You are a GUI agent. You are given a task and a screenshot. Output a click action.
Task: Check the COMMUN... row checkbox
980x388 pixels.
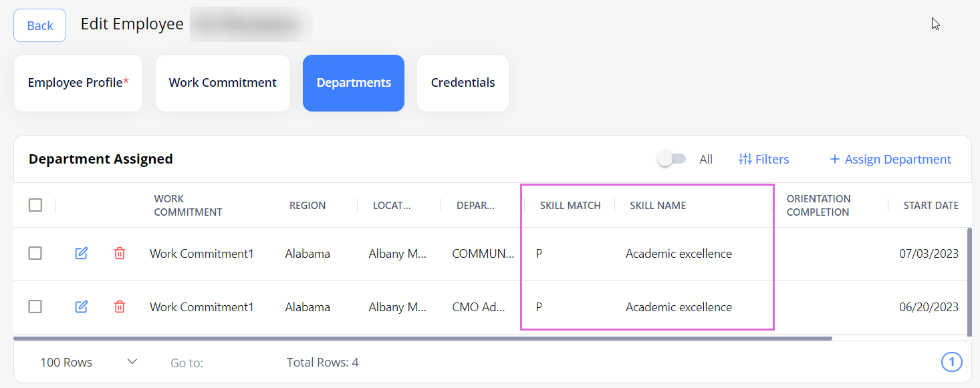click(x=35, y=253)
